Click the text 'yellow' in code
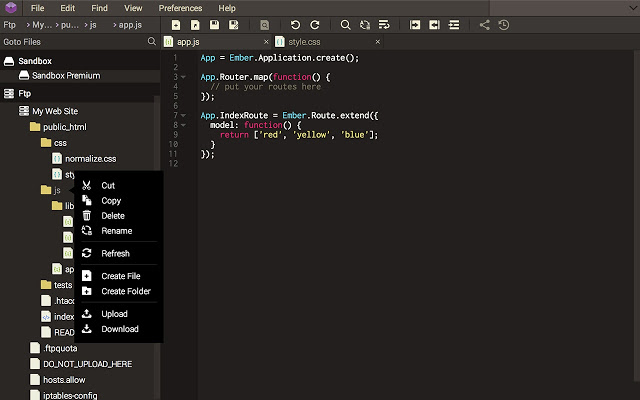 311,135
